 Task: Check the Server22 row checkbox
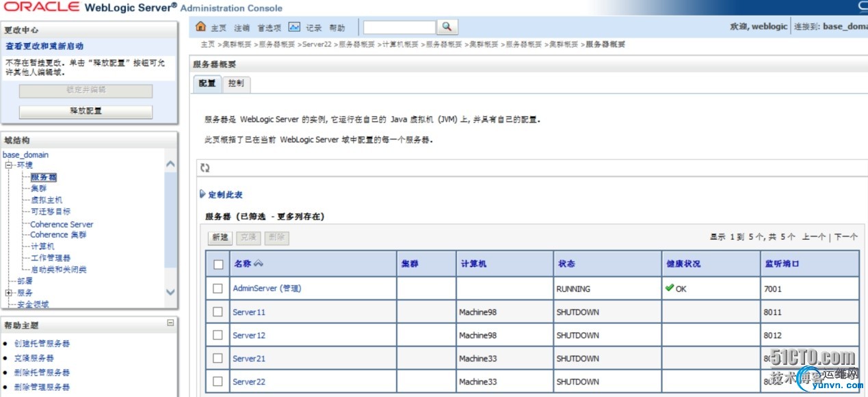click(218, 381)
